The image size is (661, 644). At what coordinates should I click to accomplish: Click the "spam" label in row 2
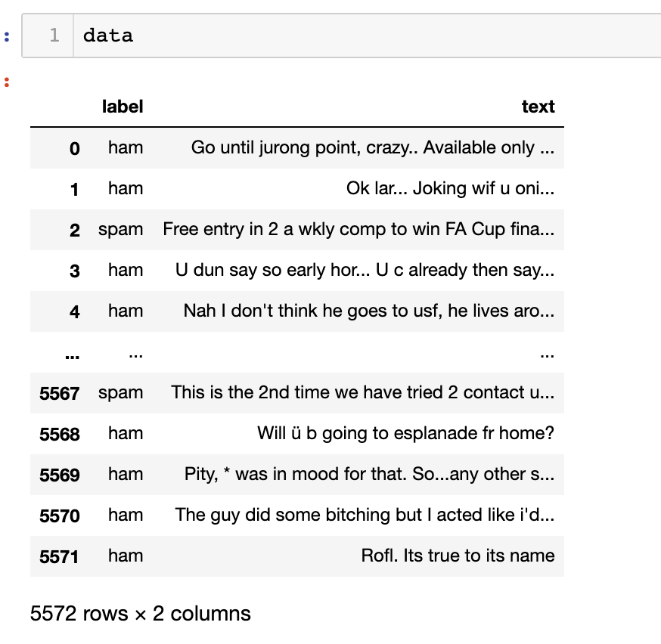pos(120,229)
